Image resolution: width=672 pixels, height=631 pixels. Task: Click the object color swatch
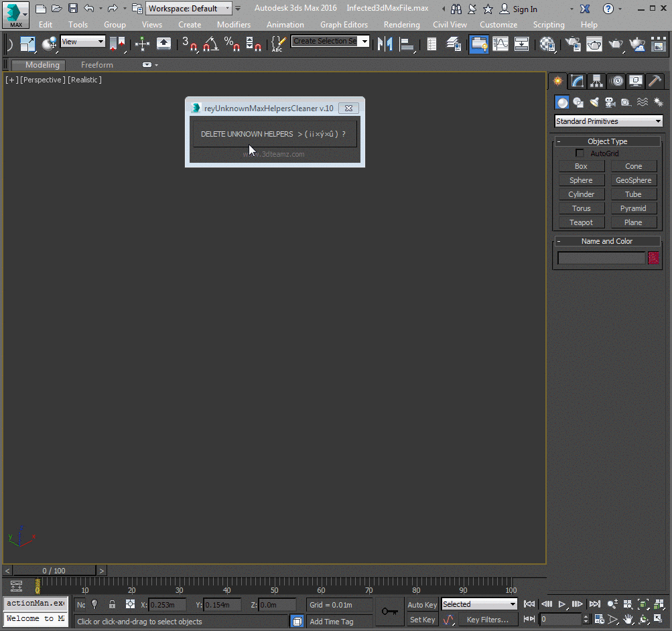653,258
